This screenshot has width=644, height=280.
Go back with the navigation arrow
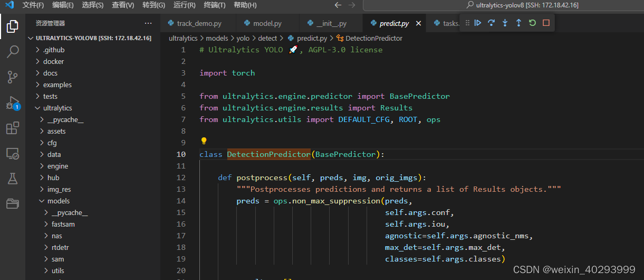[x=338, y=5]
